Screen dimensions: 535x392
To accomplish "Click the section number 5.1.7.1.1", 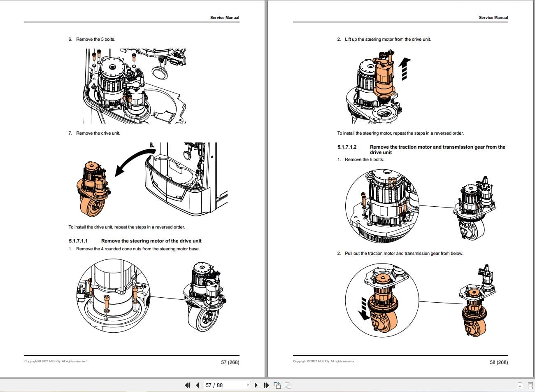I will pos(78,241).
